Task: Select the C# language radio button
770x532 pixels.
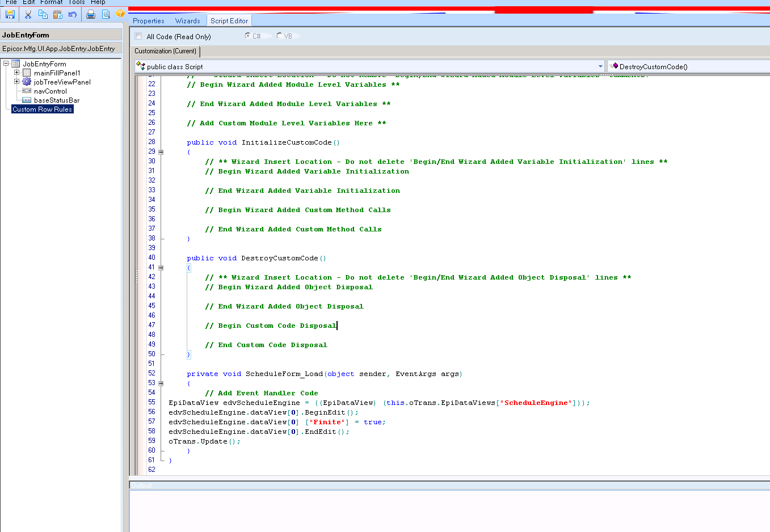Action: click(247, 36)
